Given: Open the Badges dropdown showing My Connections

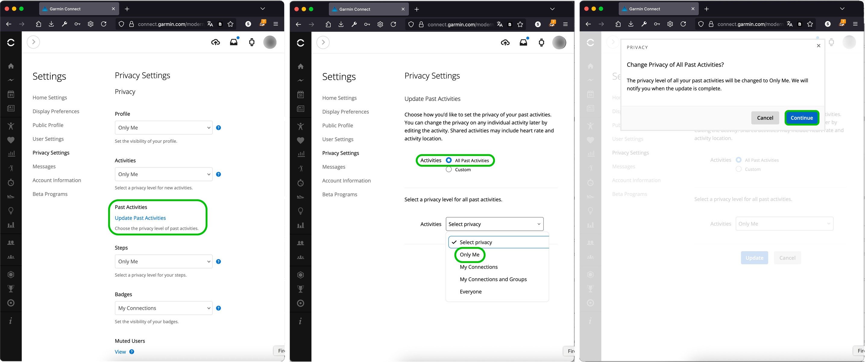Looking at the screenshot, I should 163,308.
